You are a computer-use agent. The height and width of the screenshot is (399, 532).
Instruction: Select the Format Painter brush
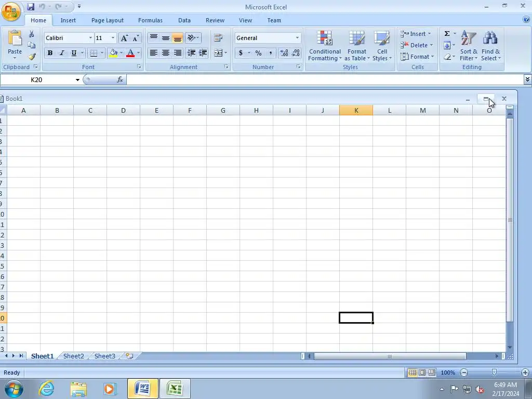point(32,56)
